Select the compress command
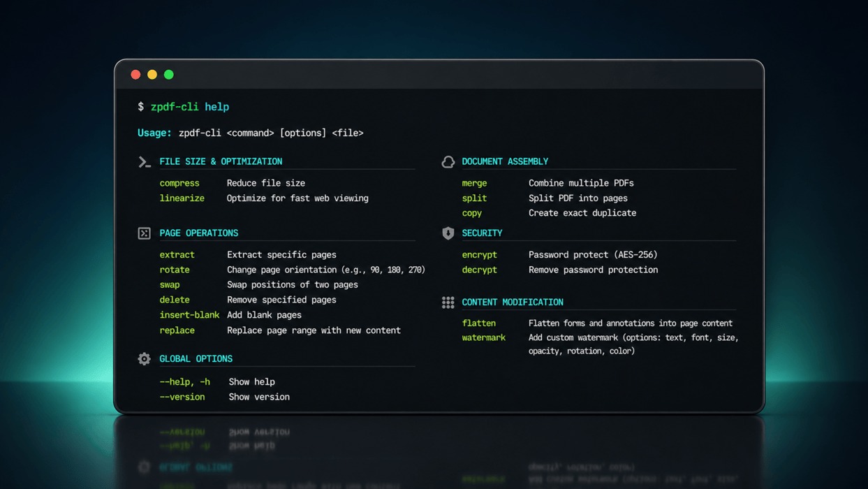The width and height of the screenshot is (868, 489). [x=179, y=183]
